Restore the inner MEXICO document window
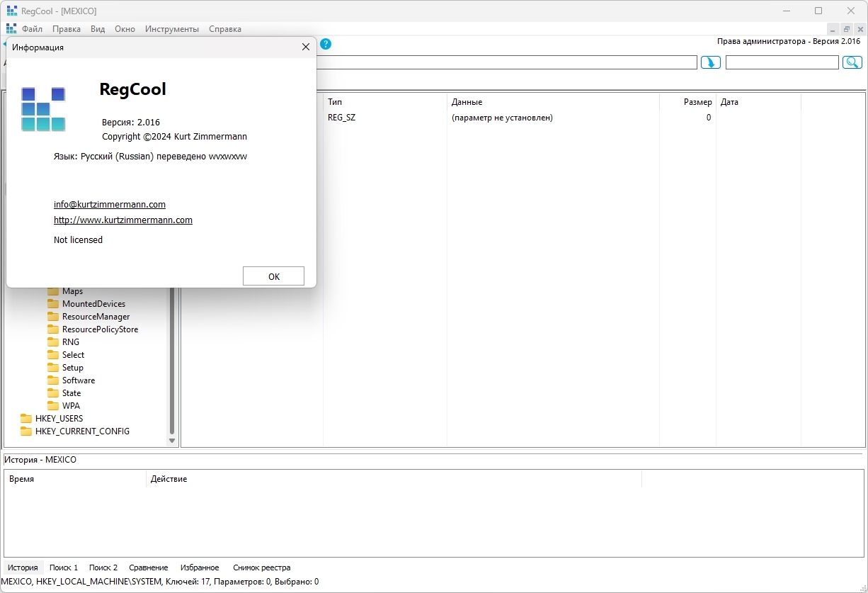 click(x=846, y=29)
